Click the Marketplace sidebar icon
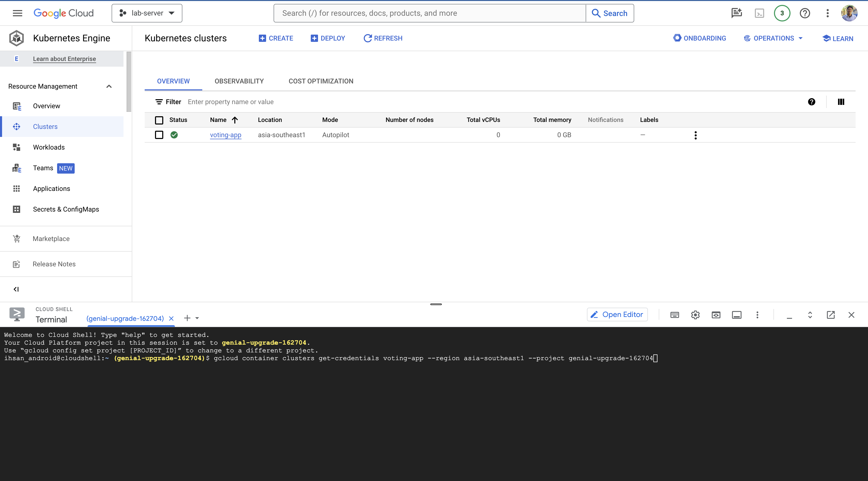This screenshot has height=481, width=868. point(16,238)
